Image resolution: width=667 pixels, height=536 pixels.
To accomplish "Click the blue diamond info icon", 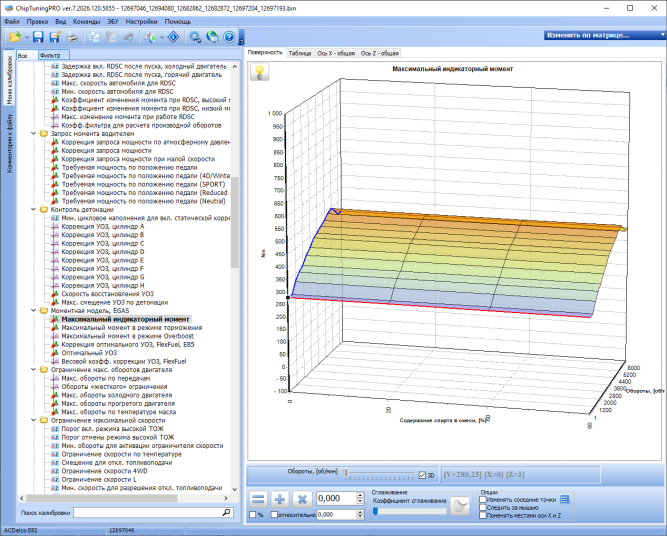I will click(x=174, y=37).
